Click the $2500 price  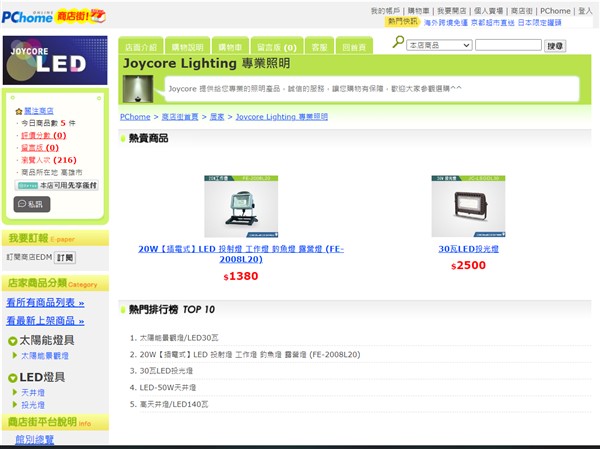468,265
